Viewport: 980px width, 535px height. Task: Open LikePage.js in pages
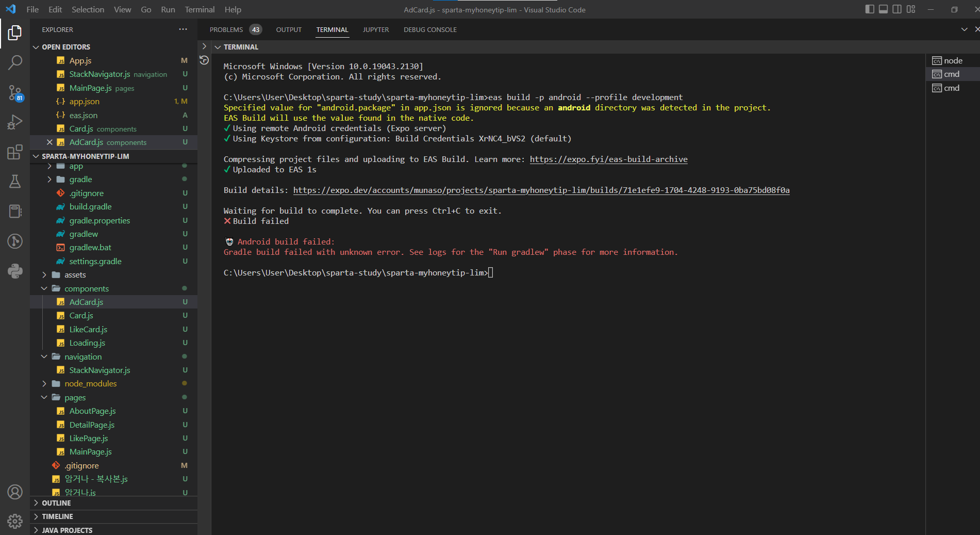coord(113,438)
